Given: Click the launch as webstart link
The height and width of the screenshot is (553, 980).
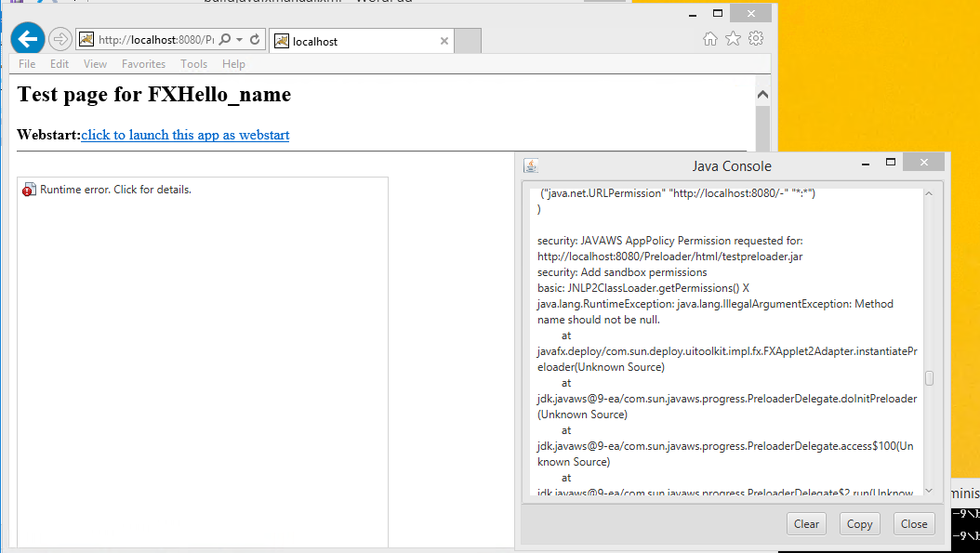Looking at the screenshot, I should point(185,135).
